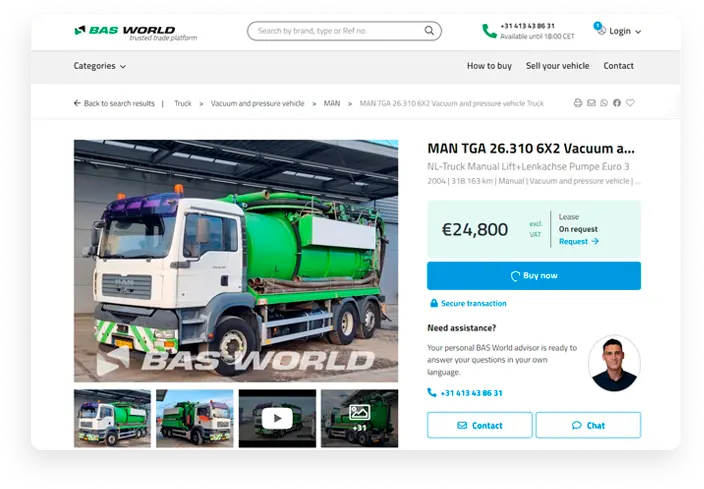Click the Secure transaction lock icon
This screenshot has width=704, height=489.
(434, 303)
